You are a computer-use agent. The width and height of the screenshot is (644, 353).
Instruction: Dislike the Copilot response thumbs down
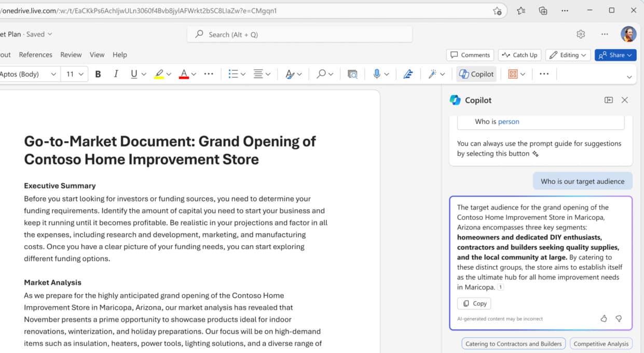click(619, 319)
